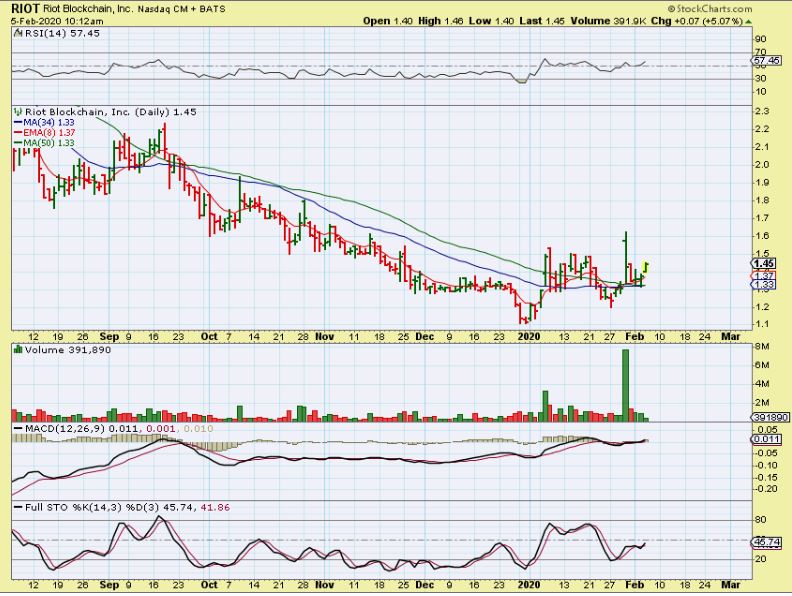Click Dec on the price panel date axis
Image resolution: width=792 pixels, height=596 pixels.
tap(424, 337)
